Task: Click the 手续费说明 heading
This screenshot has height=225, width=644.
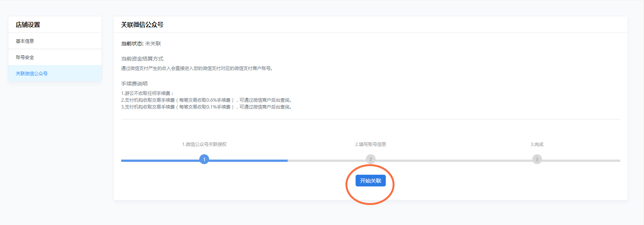Action: click(x=134, y=84)
